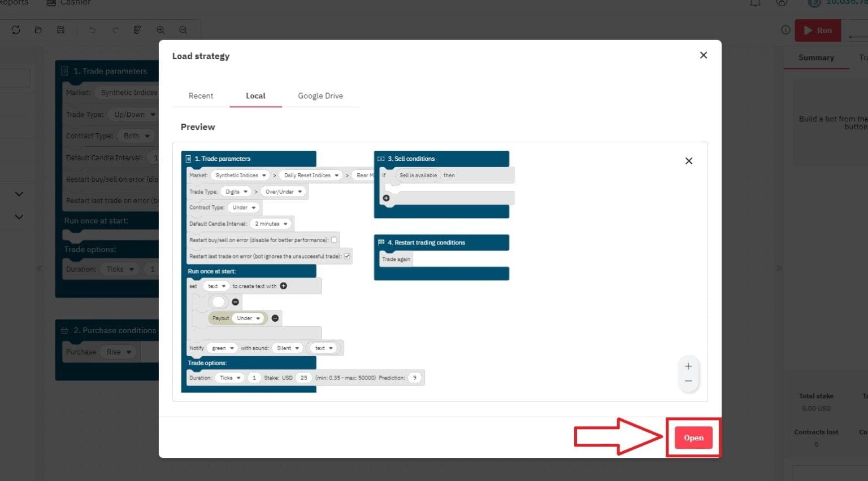Viewport: 868px width, 481px height.
Task: Click the Sort blocks icon in the toolbar
Action: [137, 30]
